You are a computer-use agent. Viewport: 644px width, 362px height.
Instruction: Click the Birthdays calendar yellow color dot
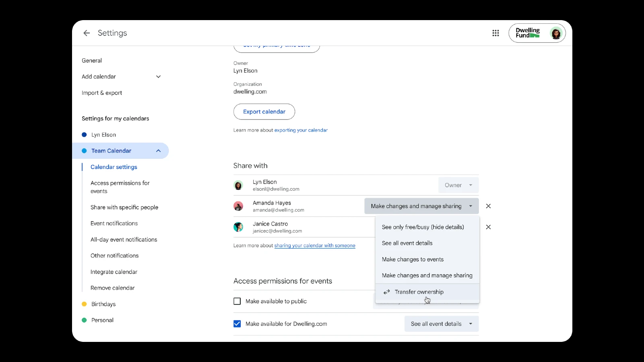[x=84, y=304]
